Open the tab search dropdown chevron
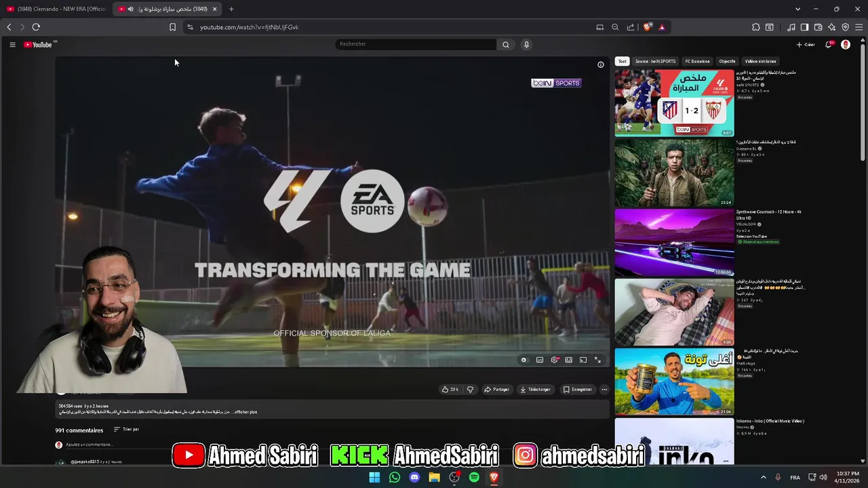Screen dimensions: 868x488 click(x=797, y=9)
